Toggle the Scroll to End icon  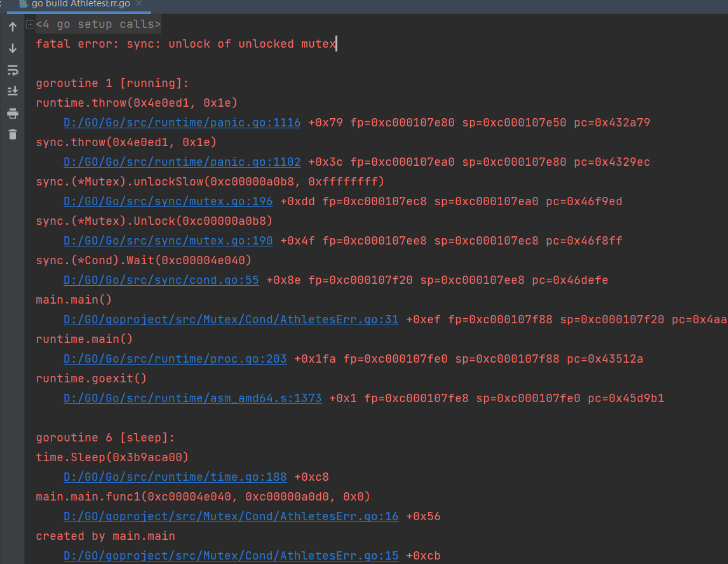click(x=13, y=91)
